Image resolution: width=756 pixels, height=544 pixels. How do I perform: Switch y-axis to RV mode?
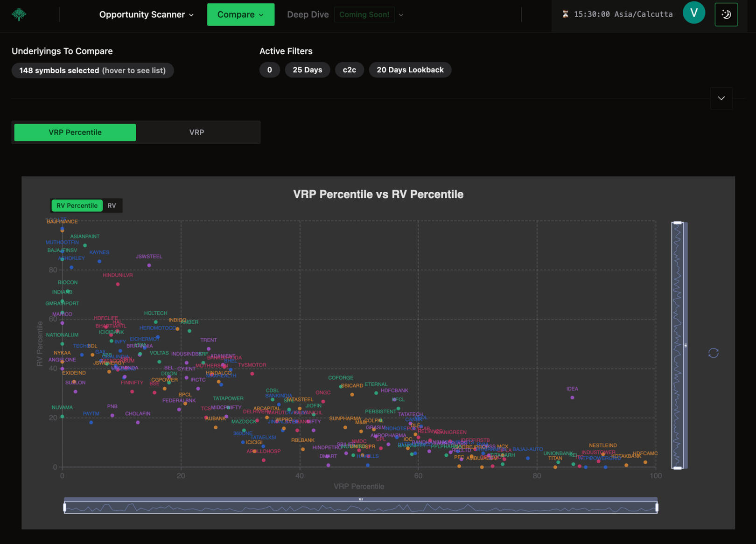112,206
